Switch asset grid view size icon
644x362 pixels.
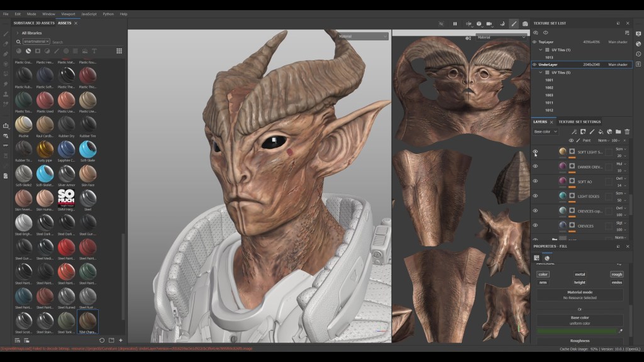(119, 51)
